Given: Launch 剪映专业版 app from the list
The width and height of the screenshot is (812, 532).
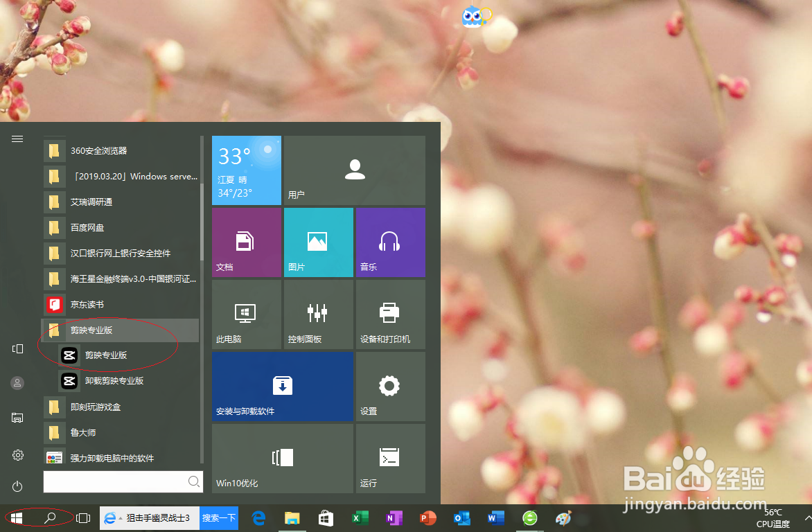Looking at the screenshot, I should [128, 355].
